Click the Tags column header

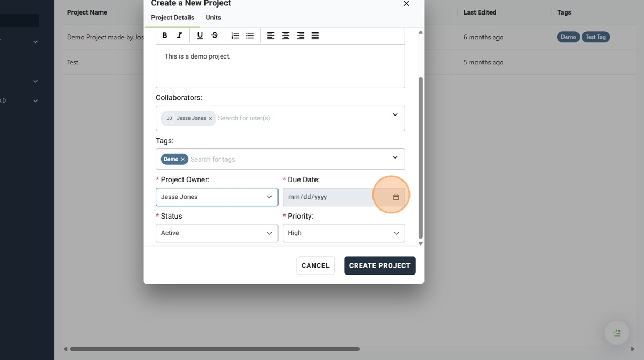[564, 12]
